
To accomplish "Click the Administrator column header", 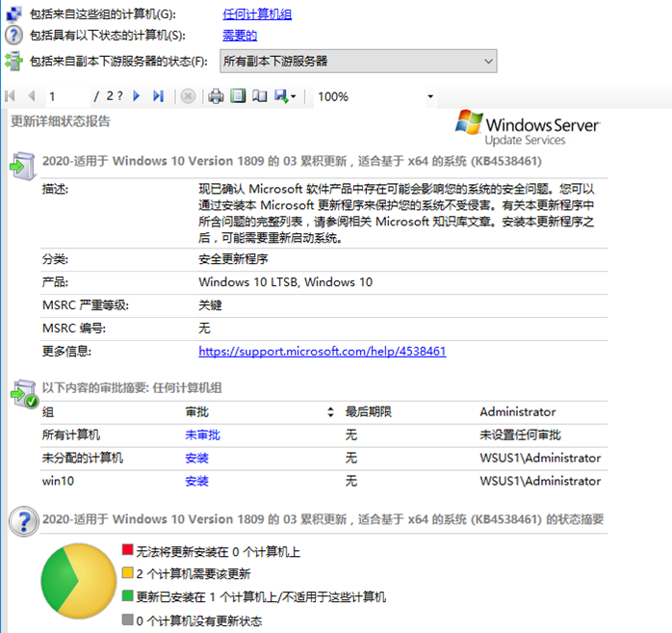I will (x=518, y=412).
